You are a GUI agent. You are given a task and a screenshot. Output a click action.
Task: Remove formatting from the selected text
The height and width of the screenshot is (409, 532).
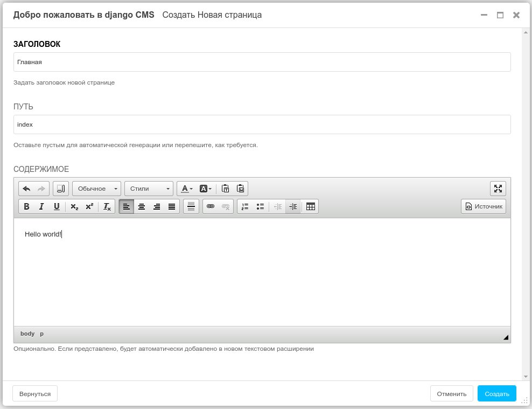(107, 206)
